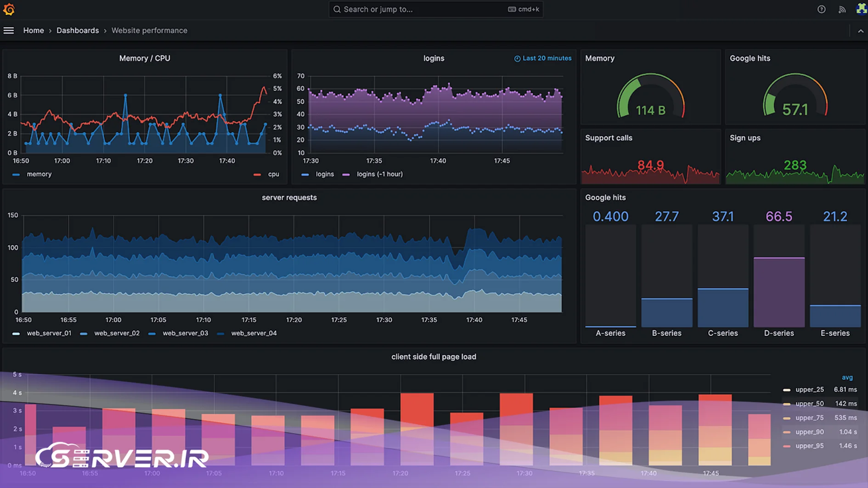Open the Memory / CPU panel title menu

tap(145, 58)
